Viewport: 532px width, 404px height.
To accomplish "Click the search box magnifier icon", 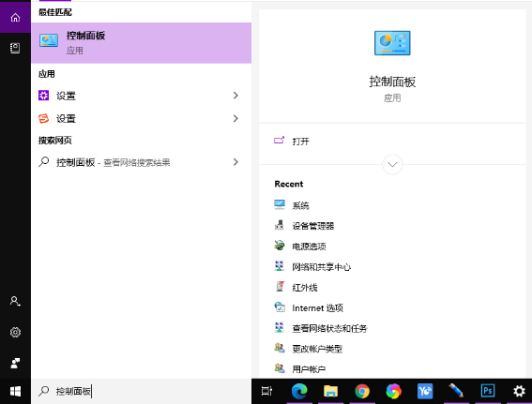I will click(43, 391).
